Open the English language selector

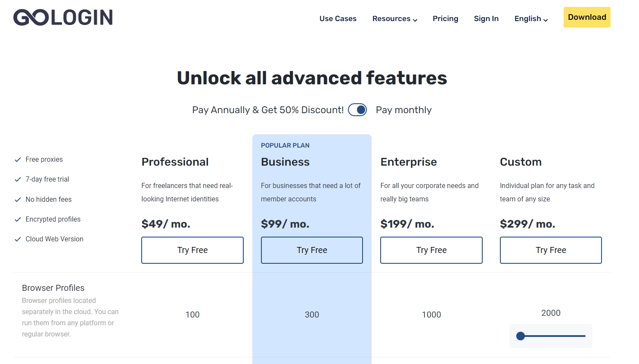531,19
